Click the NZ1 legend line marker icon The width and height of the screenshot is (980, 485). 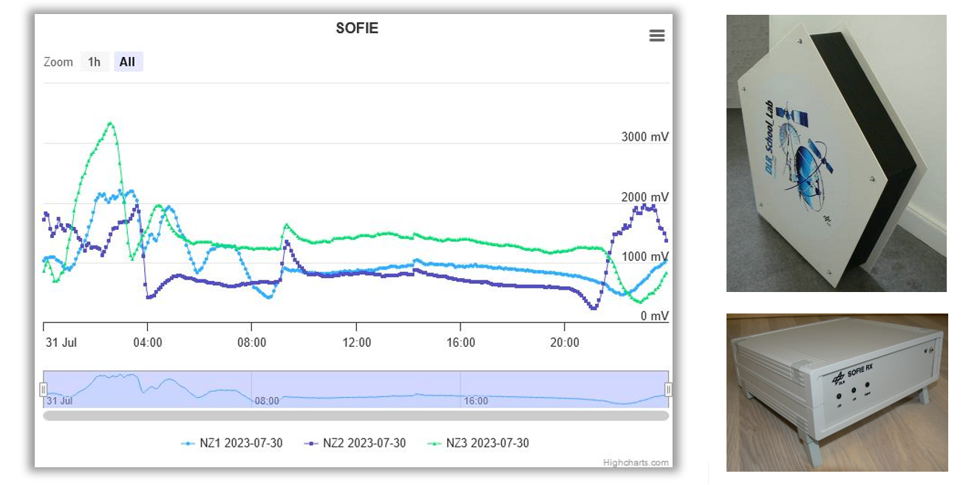[x=188, y=444]
